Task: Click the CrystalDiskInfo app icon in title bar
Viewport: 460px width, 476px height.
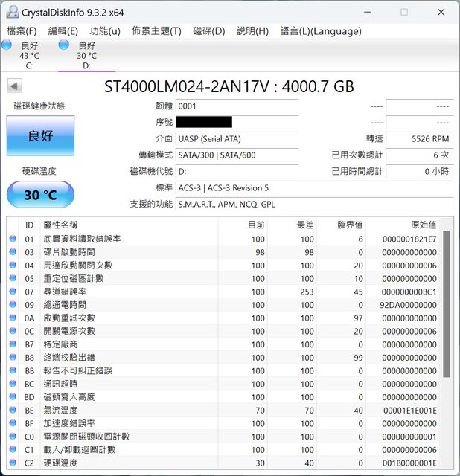Action: coord(10,12)
